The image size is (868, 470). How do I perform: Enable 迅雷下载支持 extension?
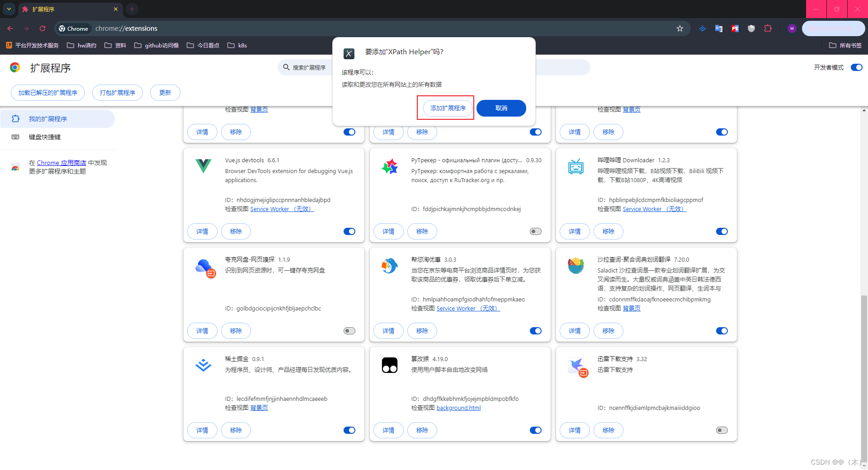pyautogui.click(x=722, y=430)
